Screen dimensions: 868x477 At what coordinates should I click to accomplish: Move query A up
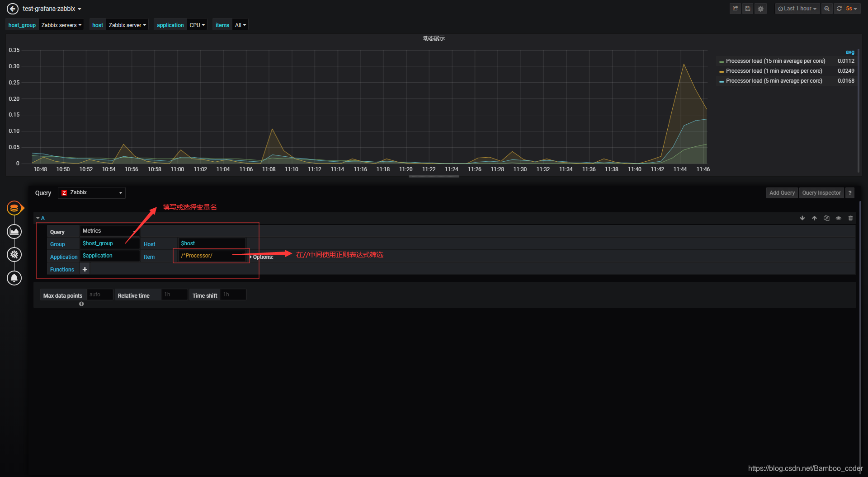tap(814, 218)
